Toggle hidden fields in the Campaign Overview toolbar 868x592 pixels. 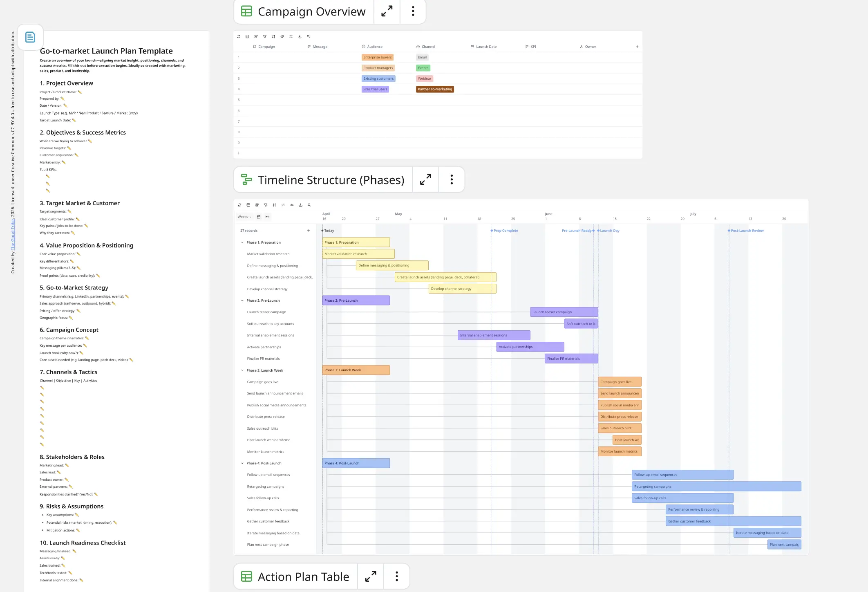coord(282,36)
